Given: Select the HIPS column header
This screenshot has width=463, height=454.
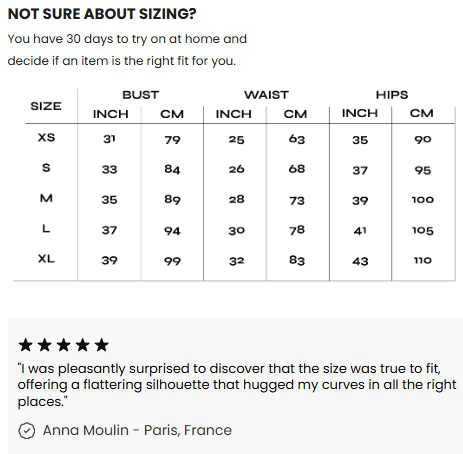Looking at the screenshot, I should click(x=392, y=95).
